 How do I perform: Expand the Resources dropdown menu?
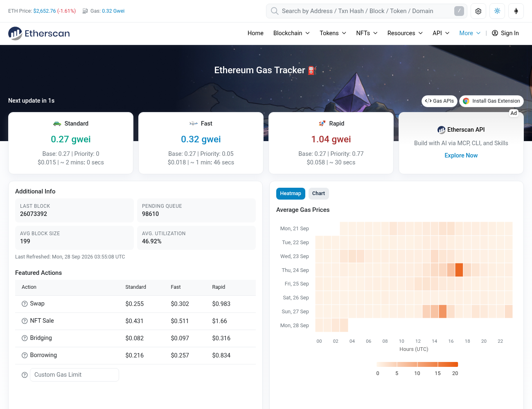[405, 33]
